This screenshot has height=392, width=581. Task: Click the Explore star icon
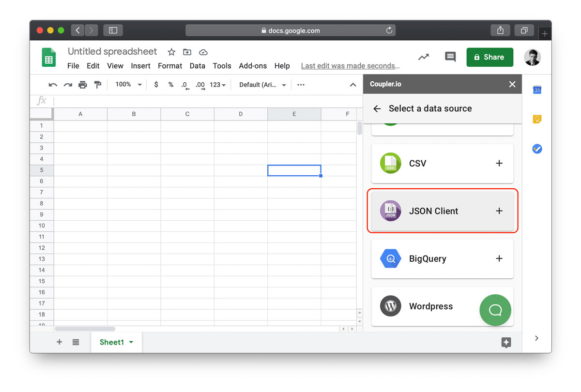pos(506,342)
